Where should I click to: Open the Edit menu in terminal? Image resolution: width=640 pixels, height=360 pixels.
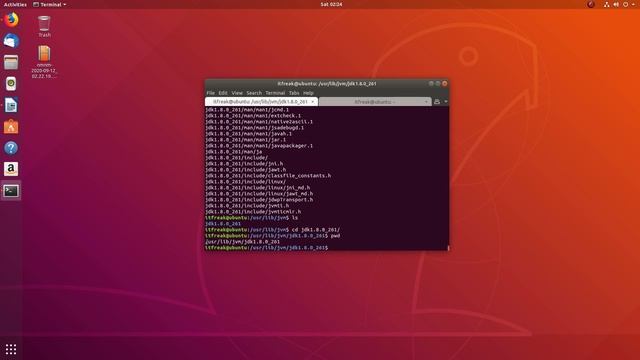223,93
